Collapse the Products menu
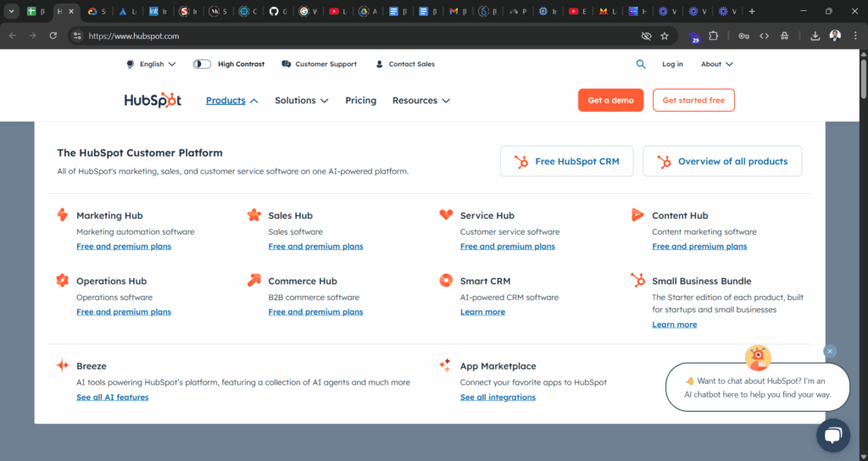The height and width of the screenshot is (461, 868). [232, 100]
